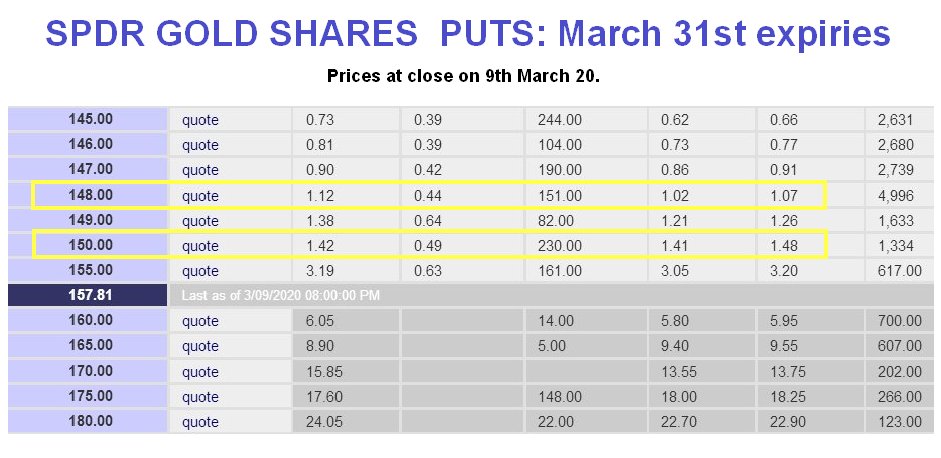Select the 148.00 strike price cell

[x=88, y=195]
